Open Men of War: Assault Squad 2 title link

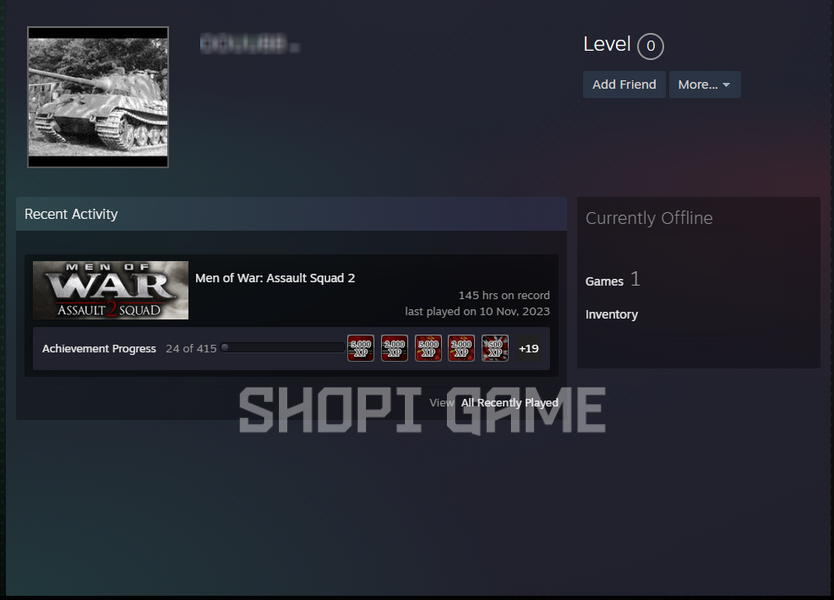point(275,278)
